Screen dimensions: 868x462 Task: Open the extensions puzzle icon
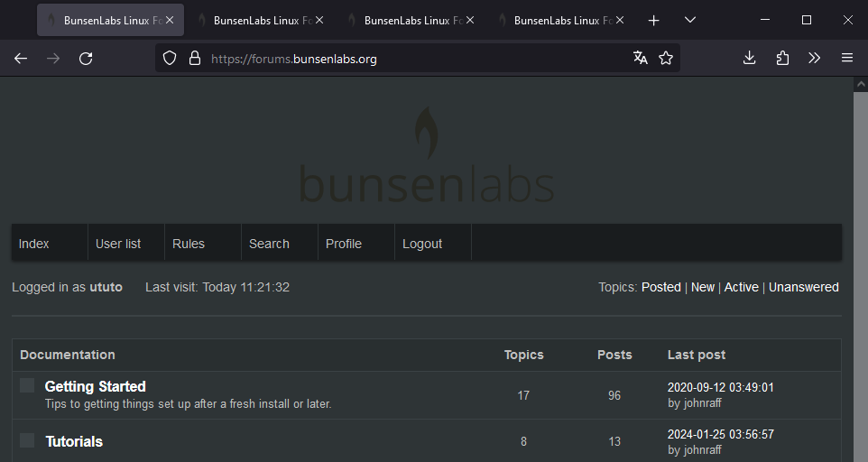point(782,58)
